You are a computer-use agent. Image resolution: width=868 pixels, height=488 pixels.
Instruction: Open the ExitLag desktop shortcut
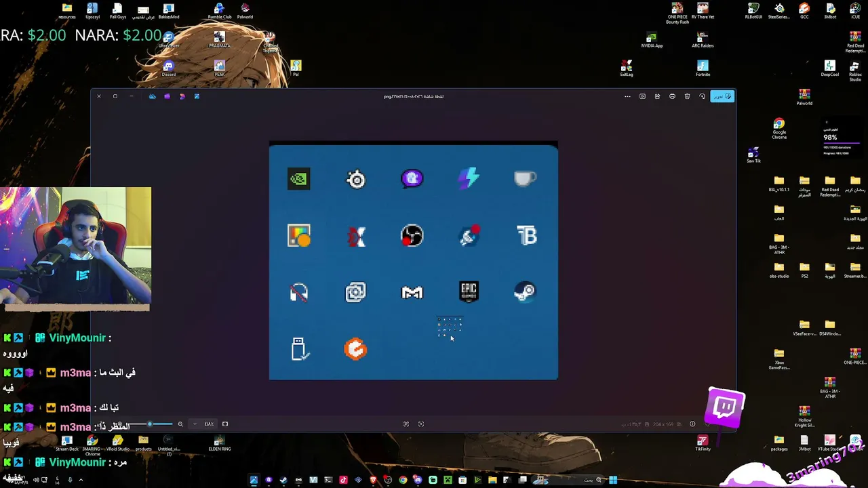point(627,68)
